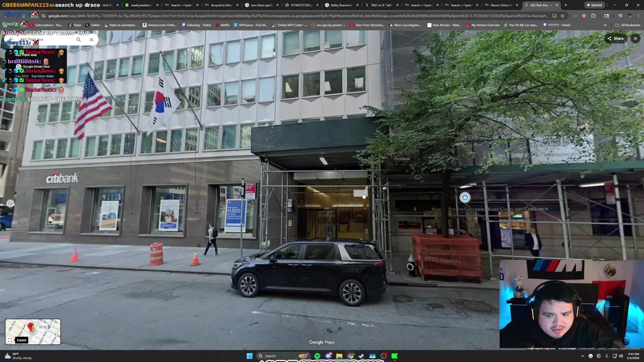Open the Netflix bookmark
The image size is (644, 362).
pos(222,25)
